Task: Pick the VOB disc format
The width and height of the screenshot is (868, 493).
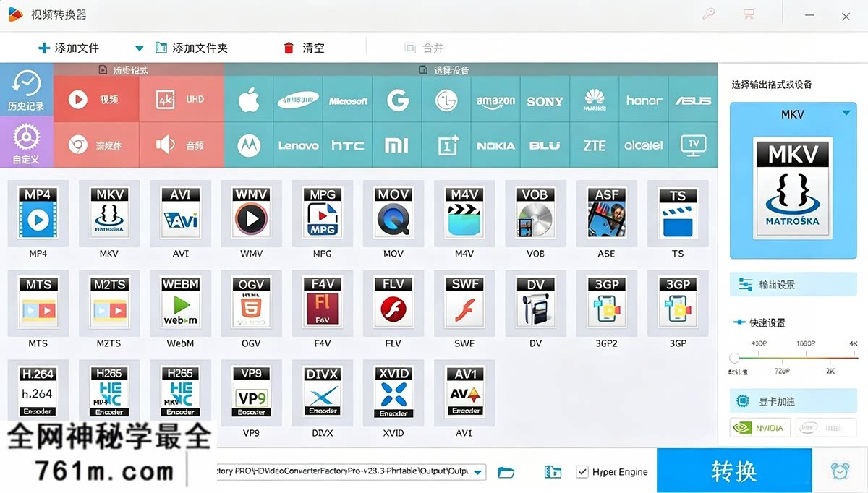Action: point(535,213)
